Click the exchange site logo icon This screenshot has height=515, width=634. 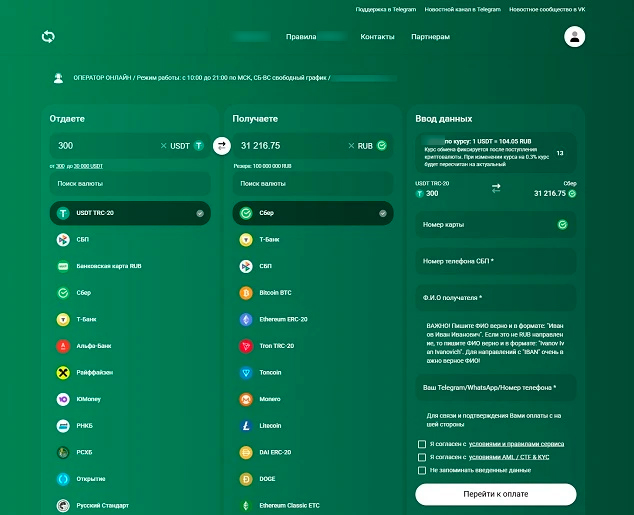point(48,37)
